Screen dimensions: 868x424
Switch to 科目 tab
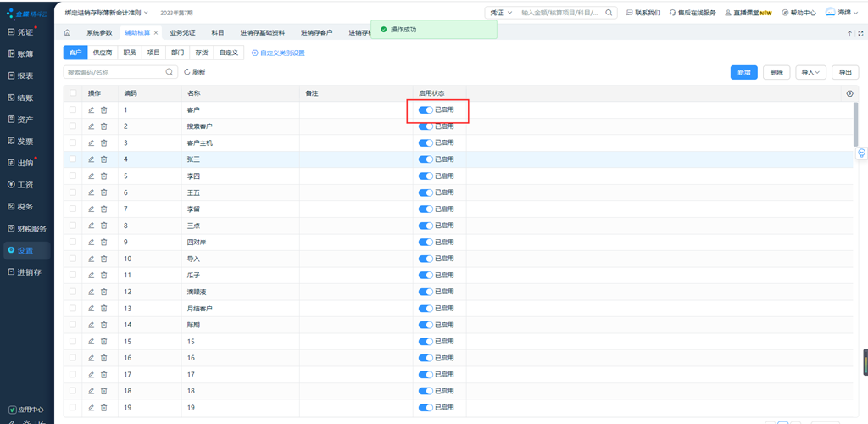(x=218, y=33)
